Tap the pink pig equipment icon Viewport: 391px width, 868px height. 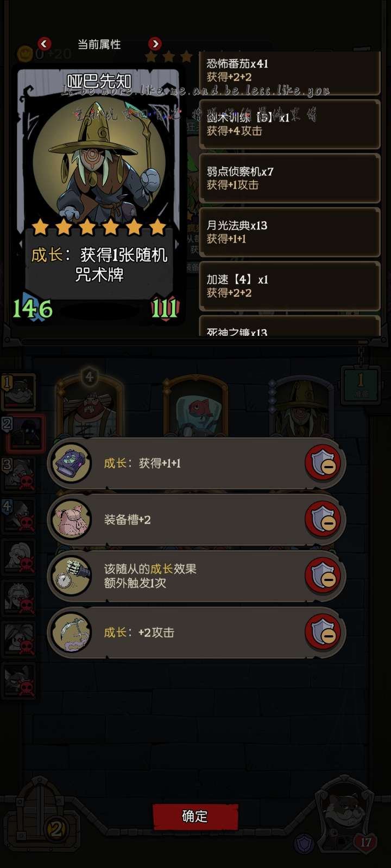coord(71,520)
